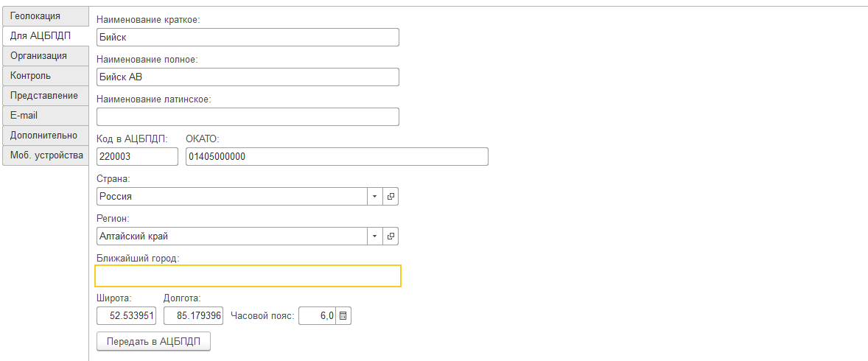Expand the Страна dropdown list
The height and width of the screenshot is (361, 868).
pos(374,197)
